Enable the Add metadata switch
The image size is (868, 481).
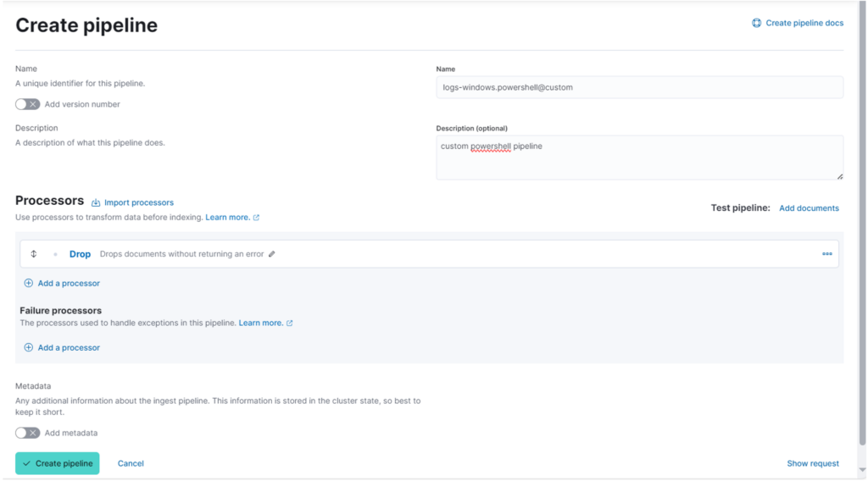pyautogui.click(x=28, y=433)
